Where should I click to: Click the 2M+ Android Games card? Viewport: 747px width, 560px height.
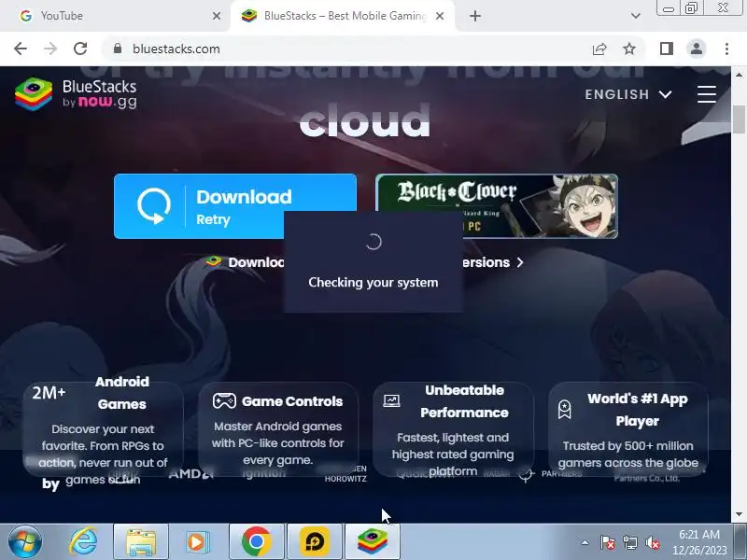click(103, 428)
